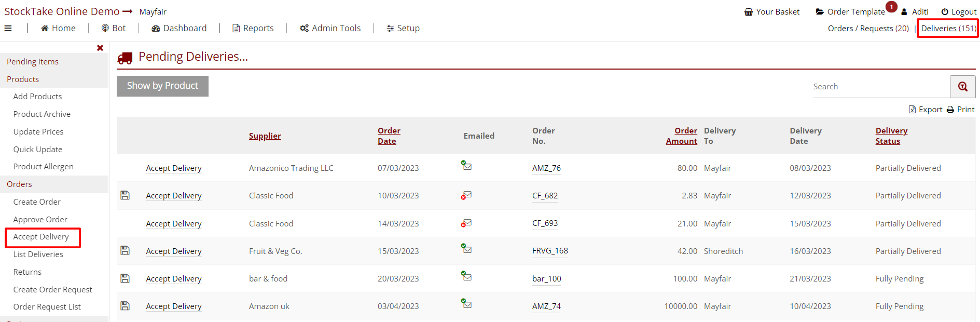Click into the Search field
The width and height of the screenshot is (980, 322).
880,87
